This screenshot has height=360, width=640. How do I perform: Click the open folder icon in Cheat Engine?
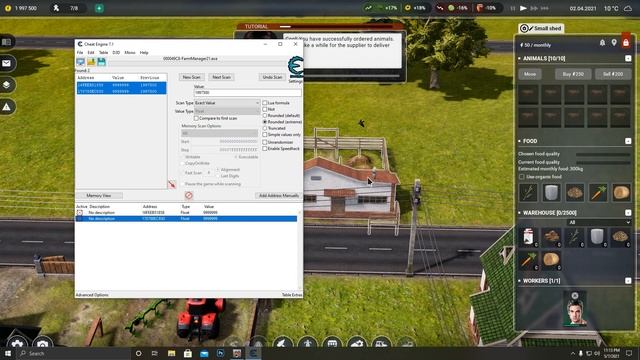(x=91, y=62)
